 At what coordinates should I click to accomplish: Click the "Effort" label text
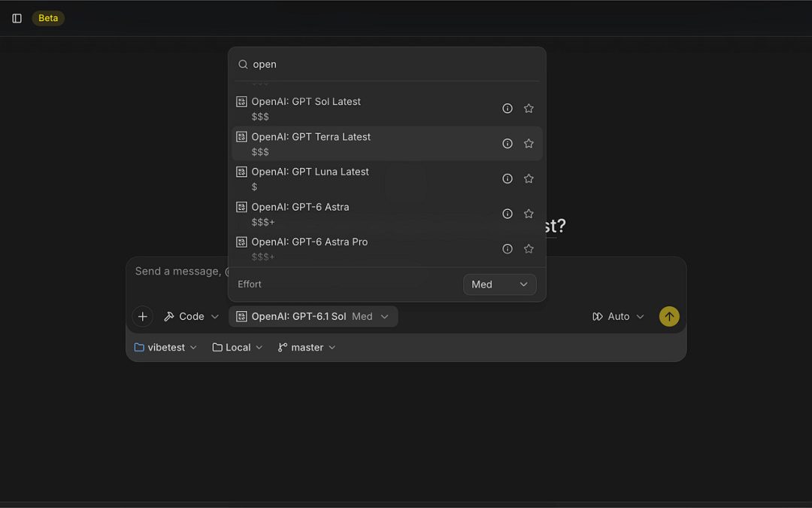click(250, 284)
